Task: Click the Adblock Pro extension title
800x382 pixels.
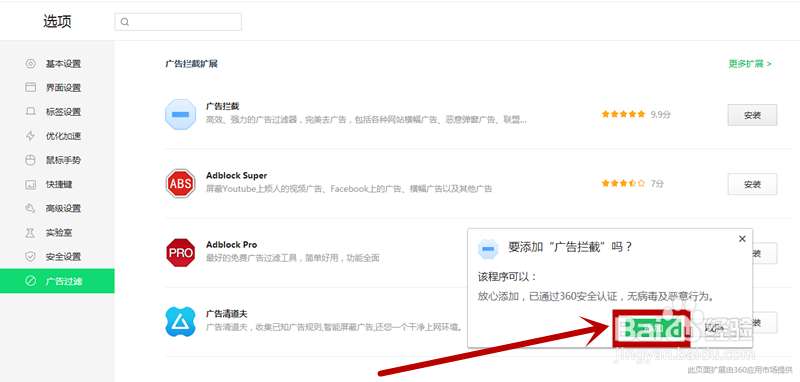Action: click(232, 245)
